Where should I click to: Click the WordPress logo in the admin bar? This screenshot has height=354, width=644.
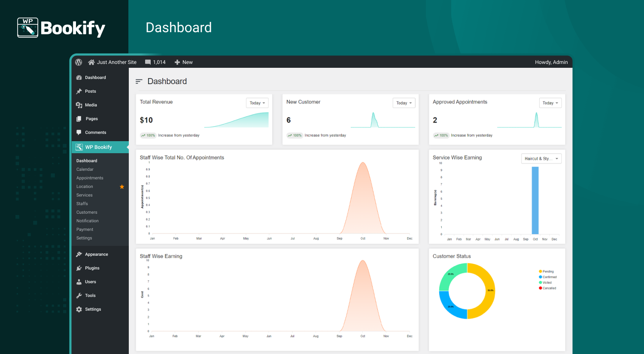pyautogui.click(x=79, y=62)
